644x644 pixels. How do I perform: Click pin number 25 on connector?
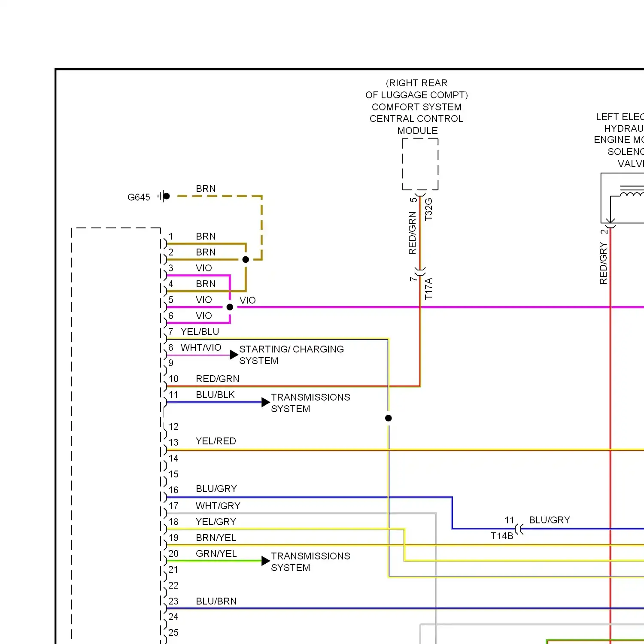coord(173,632)
